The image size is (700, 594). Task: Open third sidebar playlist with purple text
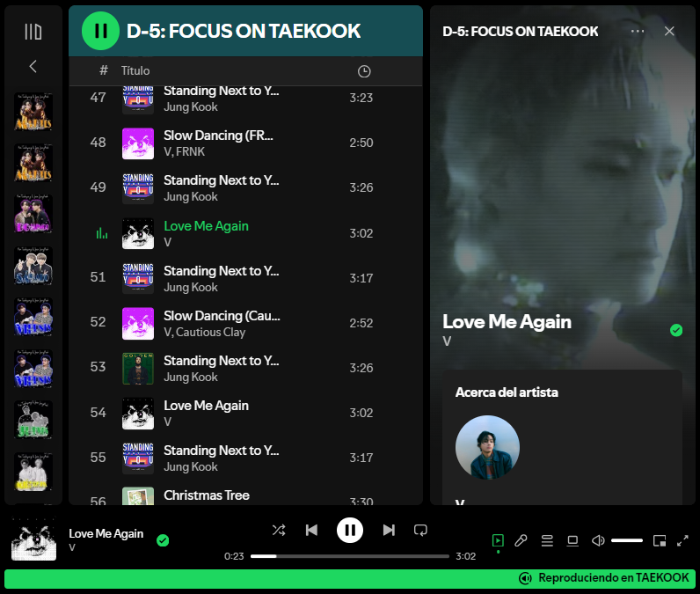pos(33,214)
